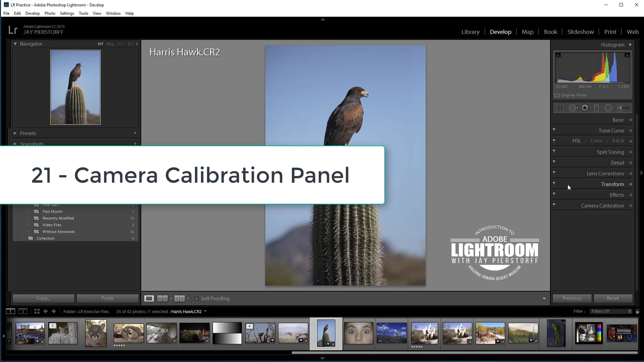Select the Radial Filter tool
Screen dimensions: 644x362
[x=608, y=108]
